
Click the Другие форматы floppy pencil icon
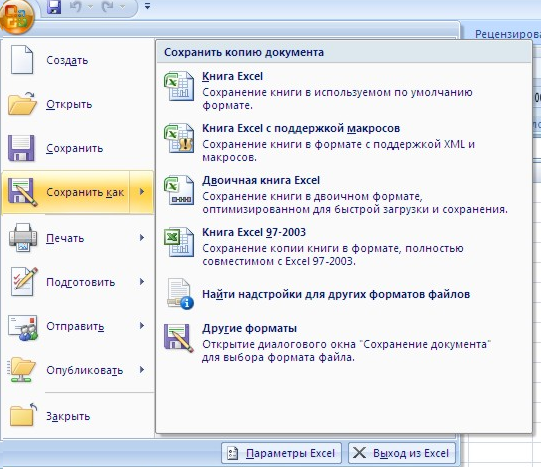[178, 338]
